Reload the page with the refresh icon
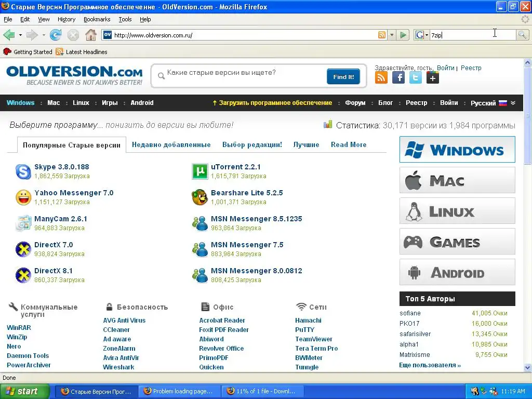This screenshot has width=532, height=399. coord(55,35)
